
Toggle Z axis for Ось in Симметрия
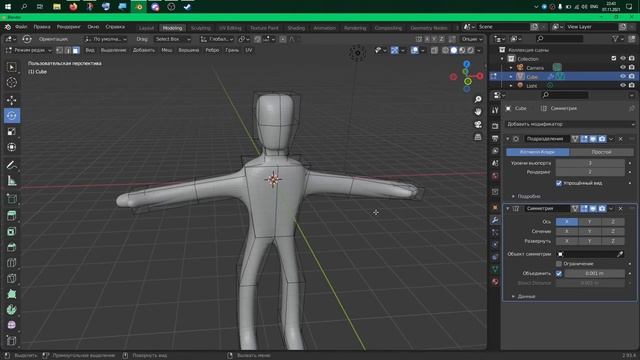[613, 222]
